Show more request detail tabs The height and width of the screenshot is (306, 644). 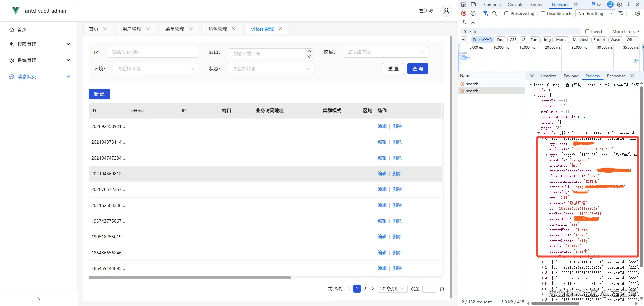coord(632,76)
